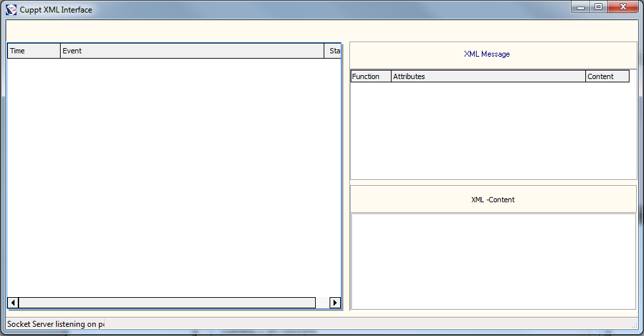Focus the empty XML content text area

tap(492, 261)
